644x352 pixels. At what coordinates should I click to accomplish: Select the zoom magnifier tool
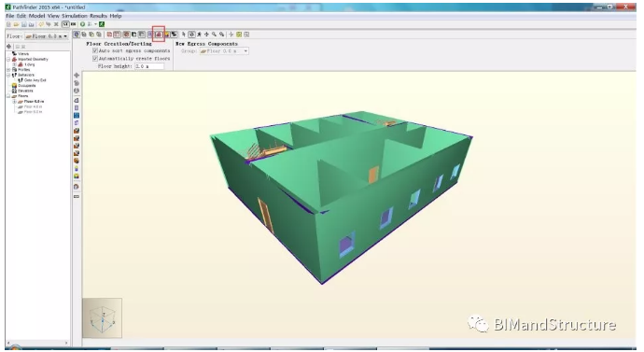coord(214,35)
